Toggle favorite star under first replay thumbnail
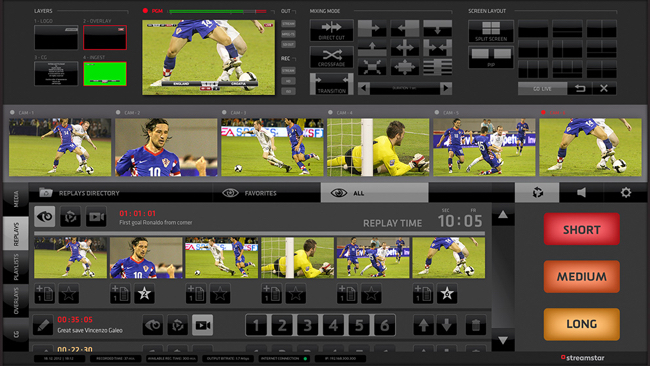This screenshot has width=650, height=366. pos(69,293)
